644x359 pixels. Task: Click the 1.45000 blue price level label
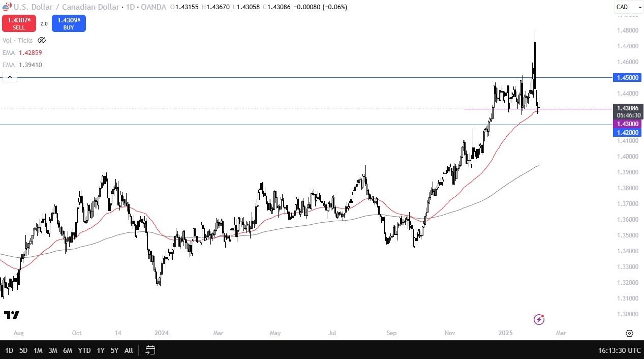tap(627, 77)
